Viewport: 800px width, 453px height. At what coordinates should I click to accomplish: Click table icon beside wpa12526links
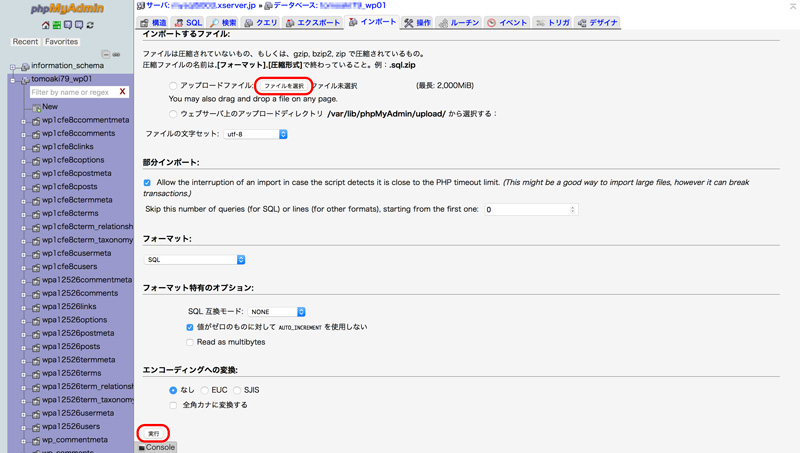[36, 307]
